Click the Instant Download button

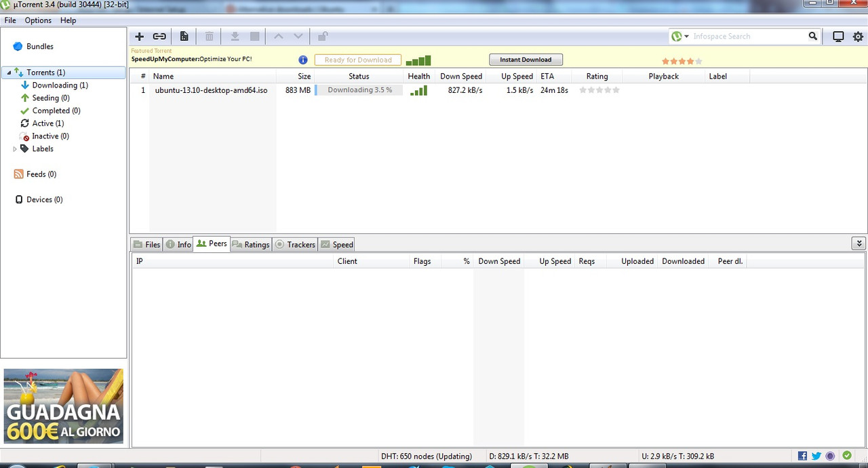click(x=526, y=60)
